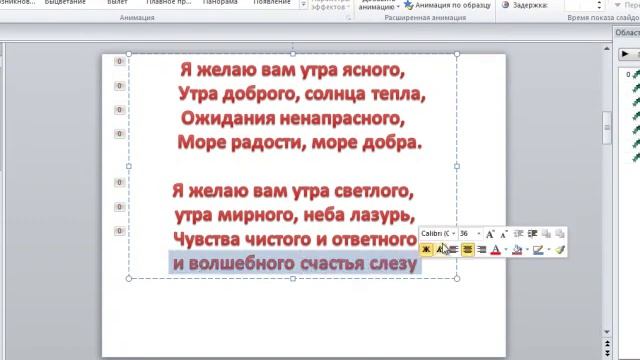The width and height of the screenshot is (640, 360).
Task: Toggle center alignment in mini toolbar
Action: click(x=467, y=249)
